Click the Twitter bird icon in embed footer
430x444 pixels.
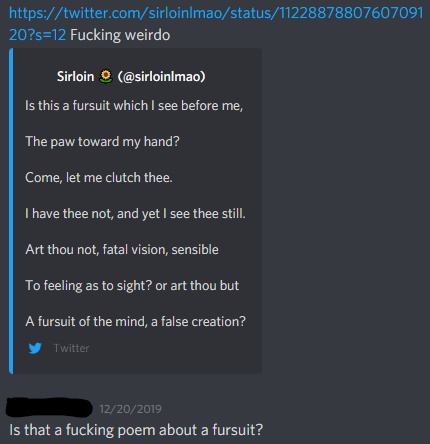[x=35, y=348]
